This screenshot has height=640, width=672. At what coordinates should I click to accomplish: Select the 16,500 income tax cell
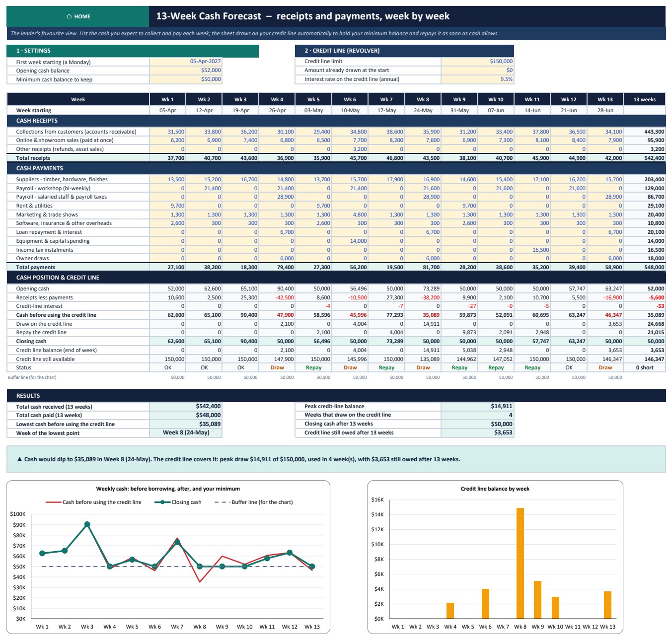click(x=532, y=250)
